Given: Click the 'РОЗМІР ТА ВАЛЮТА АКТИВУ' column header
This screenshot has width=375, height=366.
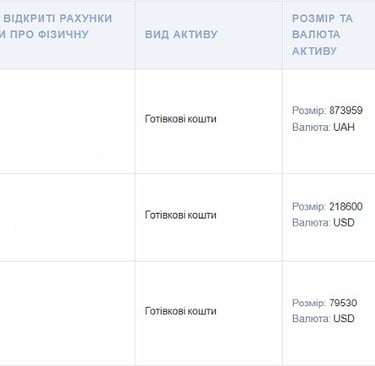Looking at the screenshot, I should [322, 34].
